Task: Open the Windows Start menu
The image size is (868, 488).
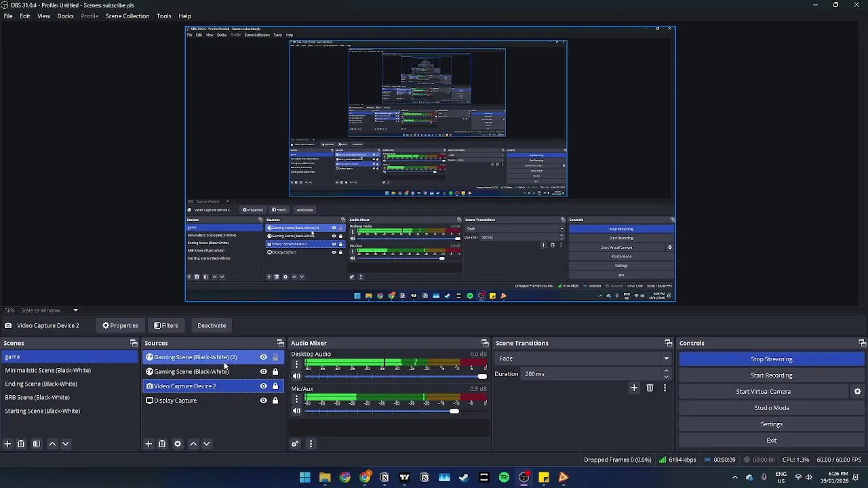Action: (x=305, y=478)
